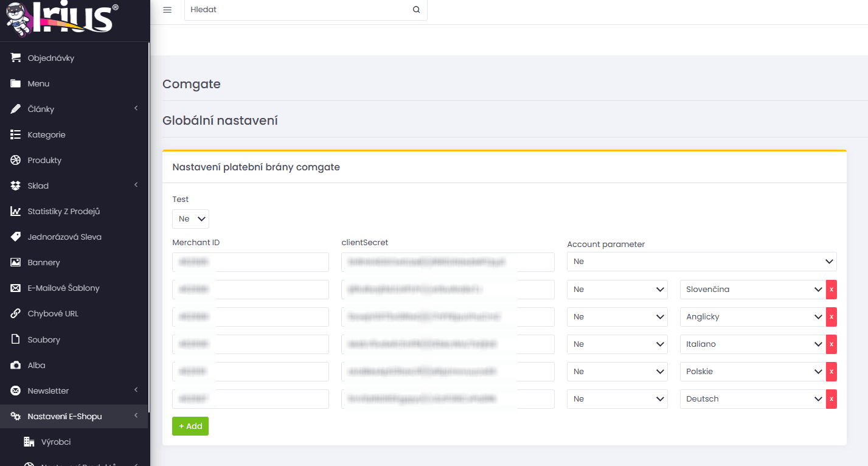Expand the Články submenu chevron

(136, 108)
